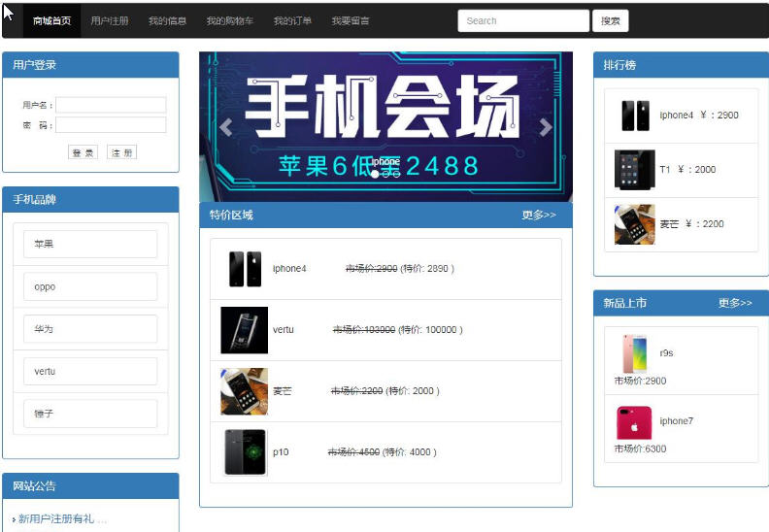Click 麦芒 ¥:2200 ranking text
Viewport: 769px width, 532px height.
pyautogui.click(x=691, y=224)
